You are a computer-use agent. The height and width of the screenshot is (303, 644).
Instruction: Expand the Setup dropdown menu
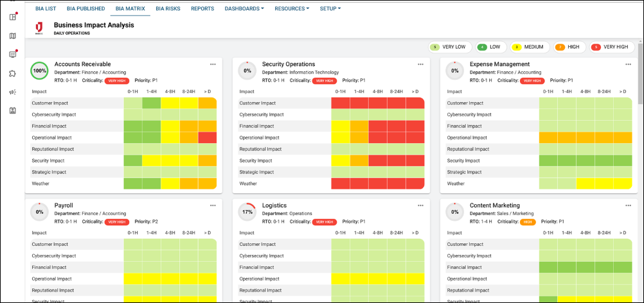(330, 9)
